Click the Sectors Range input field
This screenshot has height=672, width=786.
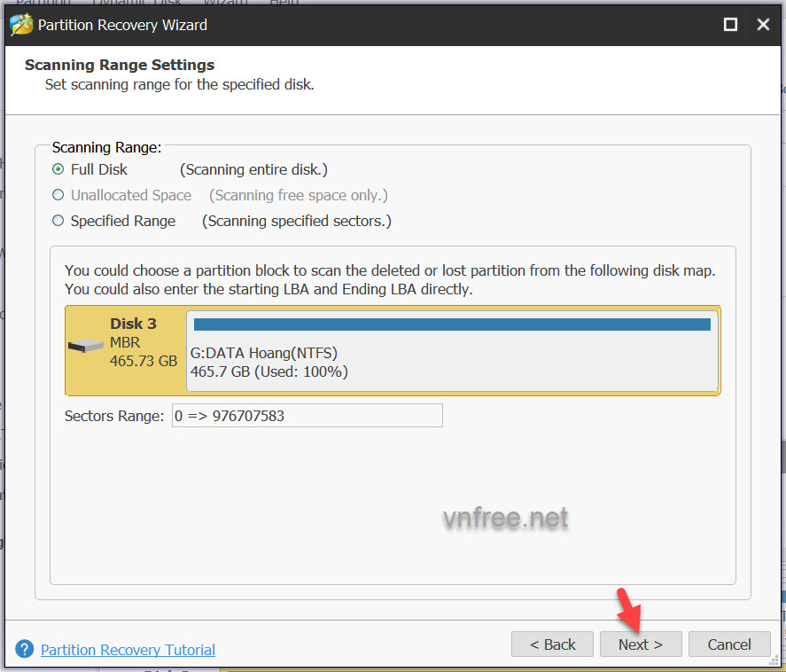(307, 415)
